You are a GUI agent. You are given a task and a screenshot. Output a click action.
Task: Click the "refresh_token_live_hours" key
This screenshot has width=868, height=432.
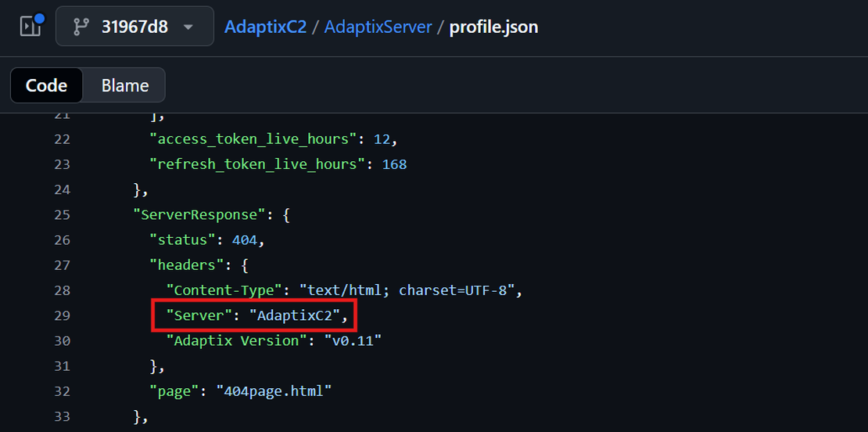pyautogui.click(x=256, y=165)
